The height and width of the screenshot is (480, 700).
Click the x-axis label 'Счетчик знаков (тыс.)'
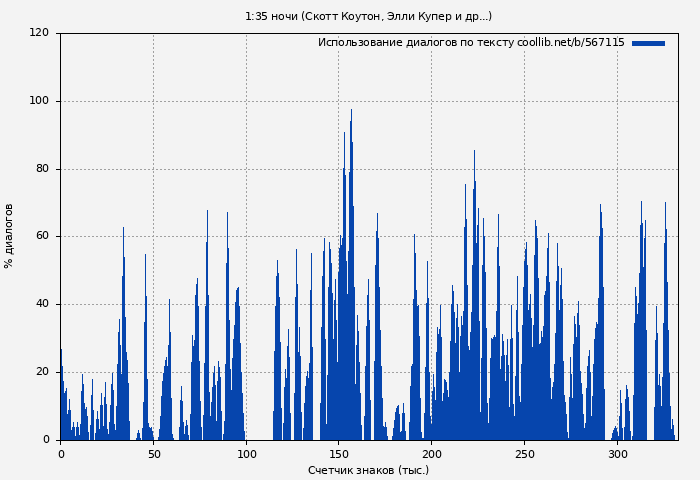[368, 470]
